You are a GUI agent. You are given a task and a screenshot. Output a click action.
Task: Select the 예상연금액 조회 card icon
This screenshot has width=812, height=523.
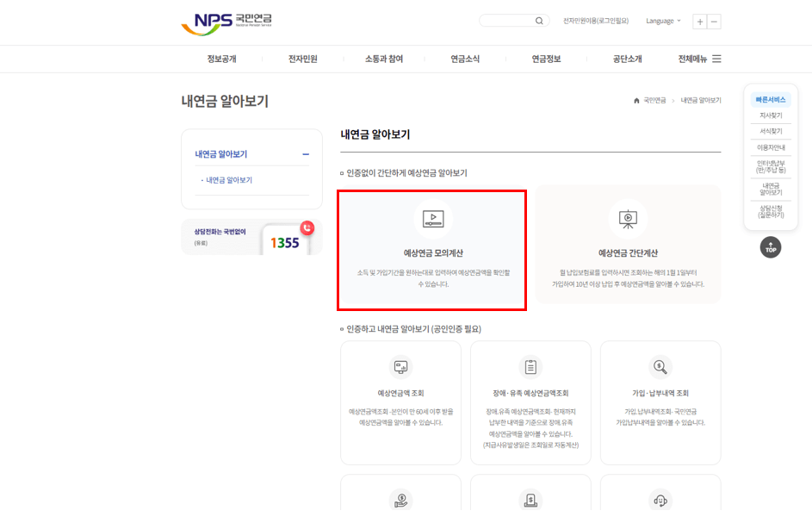click(x=400, y=367)
